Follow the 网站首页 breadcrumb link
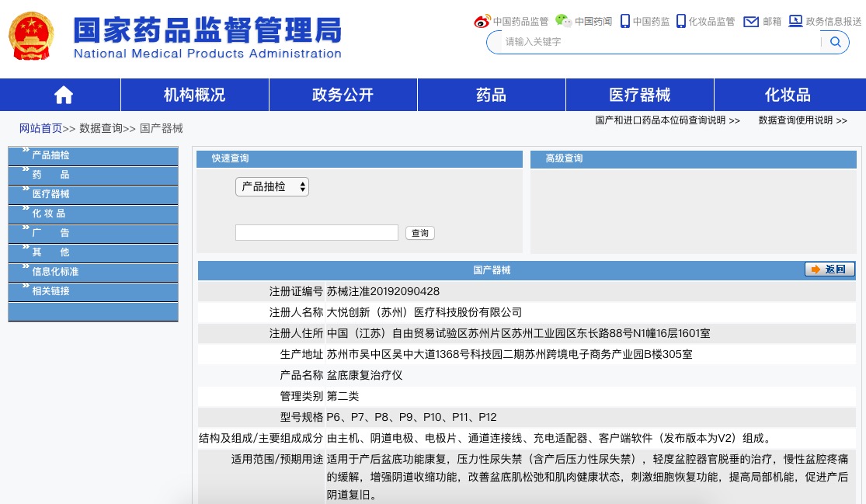This screenshot has height=504, width=866. (41, 129)
